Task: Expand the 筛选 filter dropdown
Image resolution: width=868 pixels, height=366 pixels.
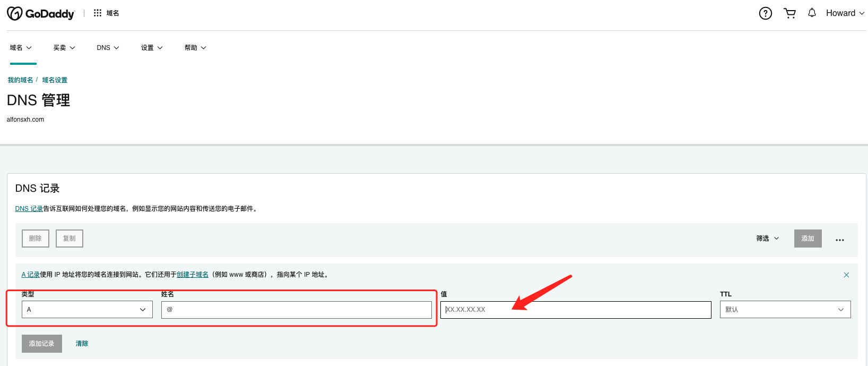Action: [x=767, y=239]
